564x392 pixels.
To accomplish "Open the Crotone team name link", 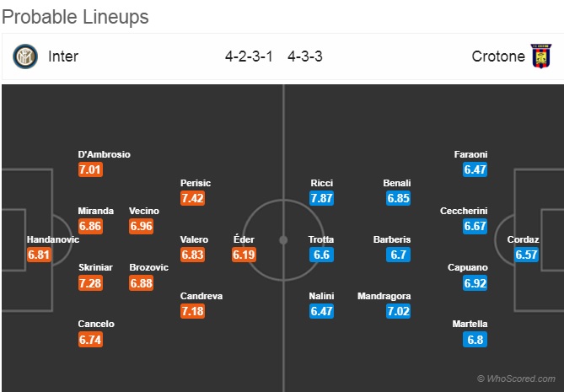I will pyautogui.click(x=498, y=56).
